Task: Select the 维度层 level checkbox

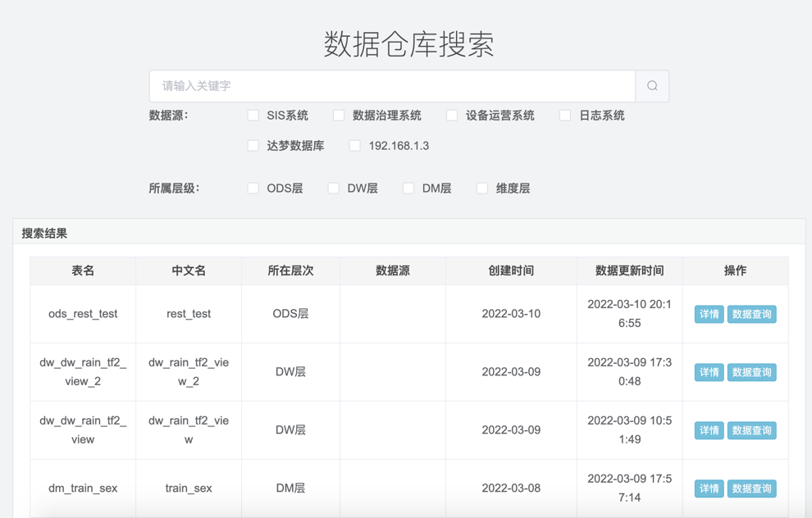Action: (482, 189)
